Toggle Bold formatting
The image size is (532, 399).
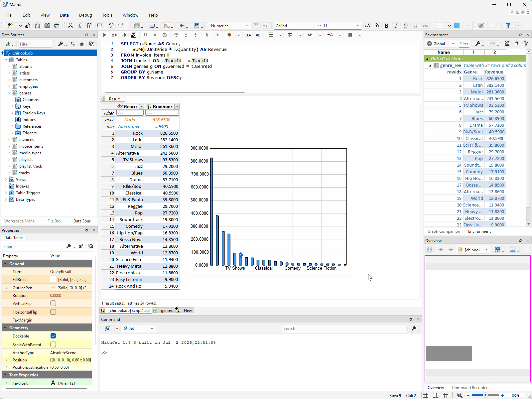click(x=386, y=26)
